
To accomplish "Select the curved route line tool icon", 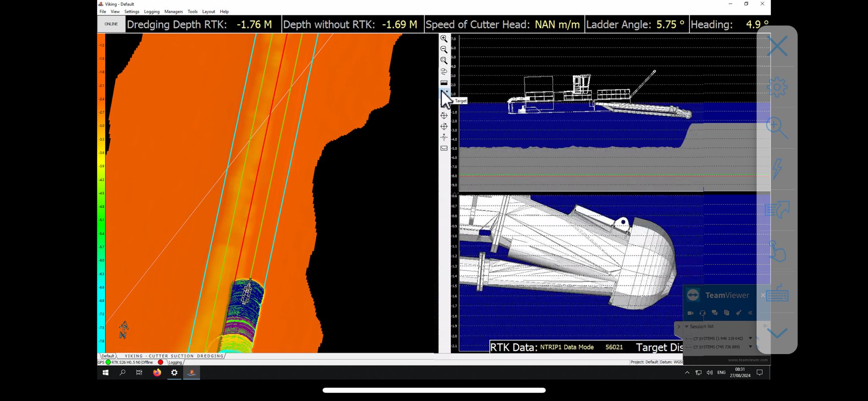I will [444, 72].
